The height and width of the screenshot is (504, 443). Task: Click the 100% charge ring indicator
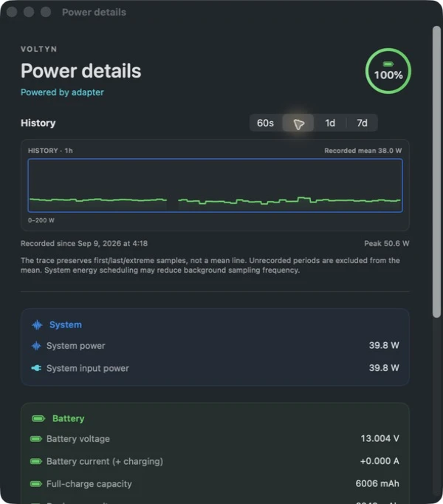388,71
